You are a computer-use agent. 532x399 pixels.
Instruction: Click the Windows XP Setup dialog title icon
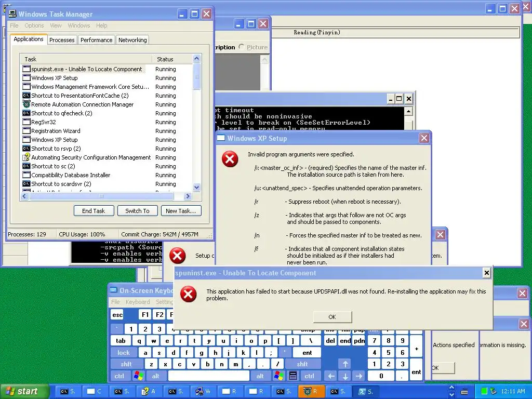221,138
